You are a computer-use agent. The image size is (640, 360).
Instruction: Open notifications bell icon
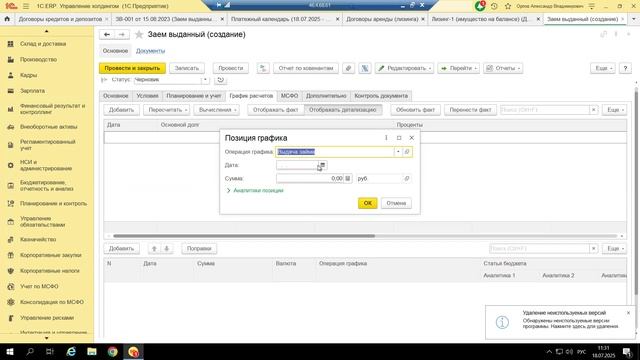point(480,6)
